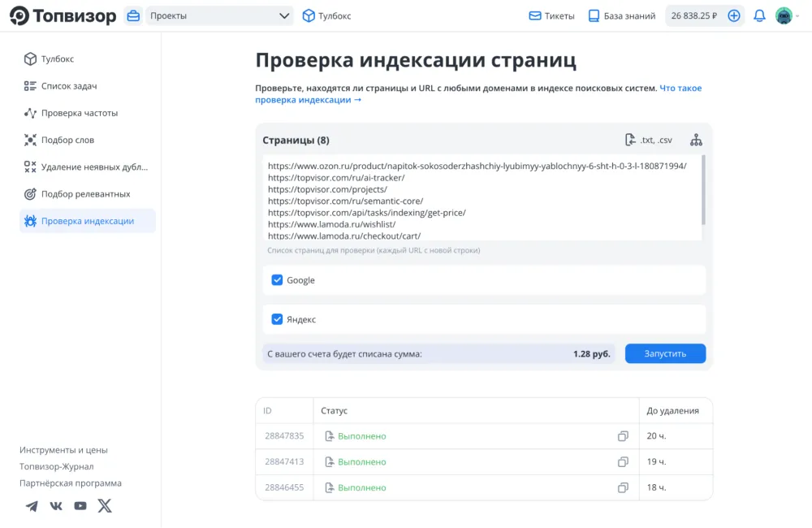
Task: Click the account balance 26 838.25 ₽
Action: coord(694,16)
